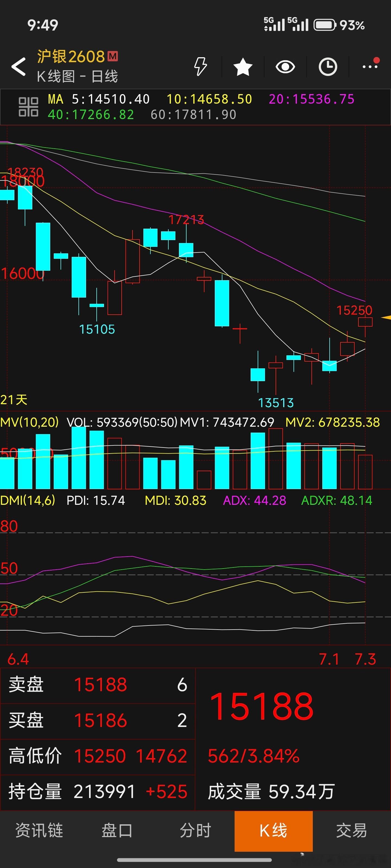Tap the 21天 range label

coord(14,400)
